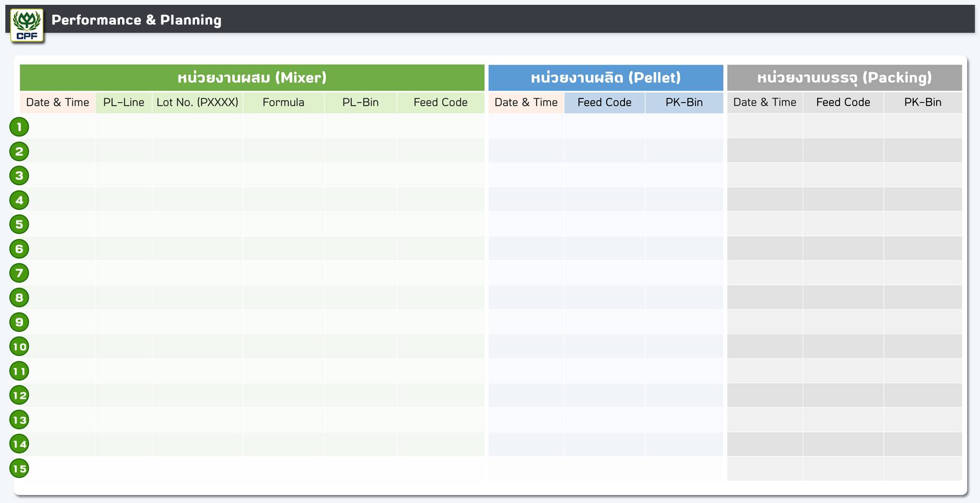This screenshot has width=980, height=503.
Task: Click Packing PK-Bin column header
Action: (x=923, y=102)
